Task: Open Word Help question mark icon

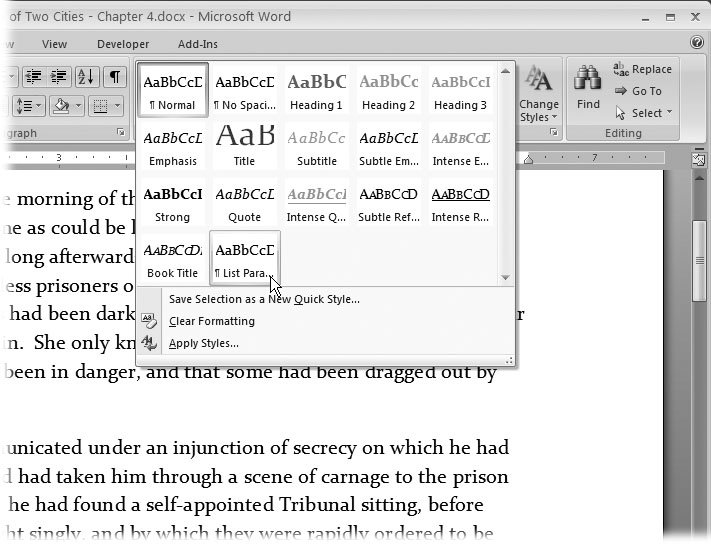Action: (697, 43)
